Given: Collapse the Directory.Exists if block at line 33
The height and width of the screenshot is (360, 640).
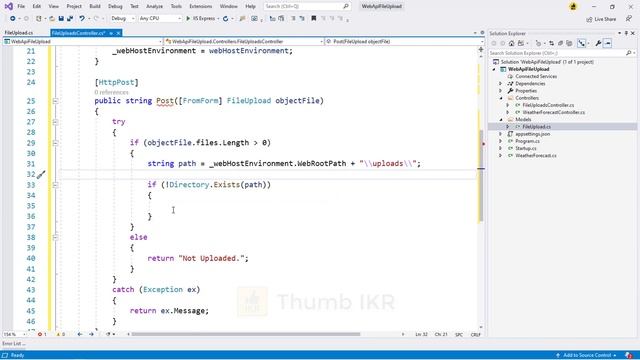Looking at the screenshot, I should (55, 185).
